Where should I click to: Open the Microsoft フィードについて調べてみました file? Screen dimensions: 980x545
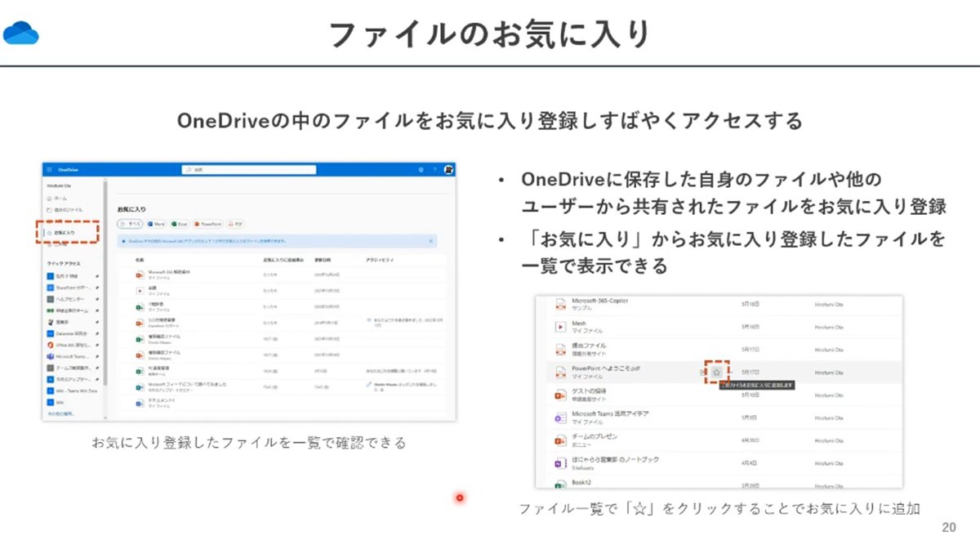coord(188,385)
